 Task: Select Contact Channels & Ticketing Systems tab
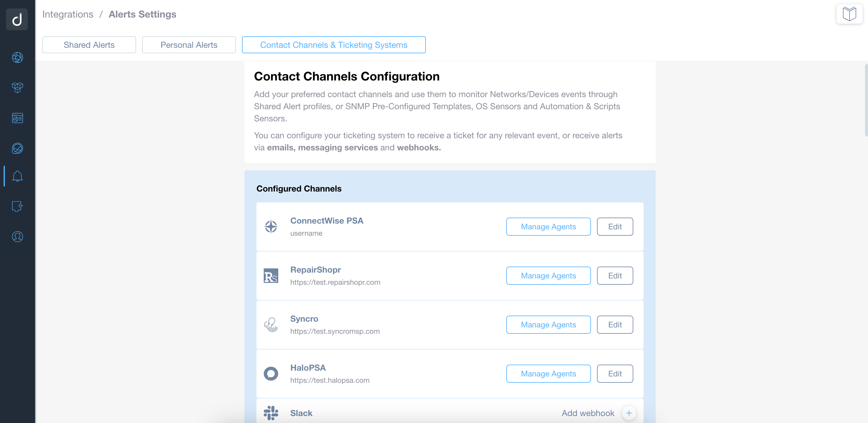(x=334, y=45)
